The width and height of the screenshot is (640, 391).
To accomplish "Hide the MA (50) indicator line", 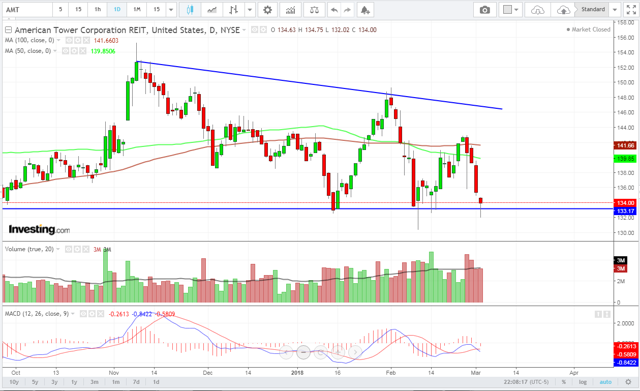I will [x=66, y=51].
